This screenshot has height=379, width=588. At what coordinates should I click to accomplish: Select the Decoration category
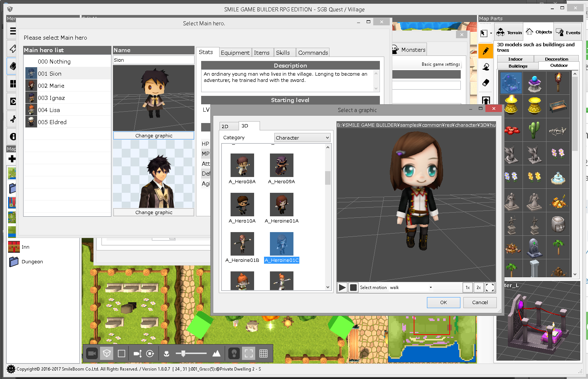click(556, 59)
